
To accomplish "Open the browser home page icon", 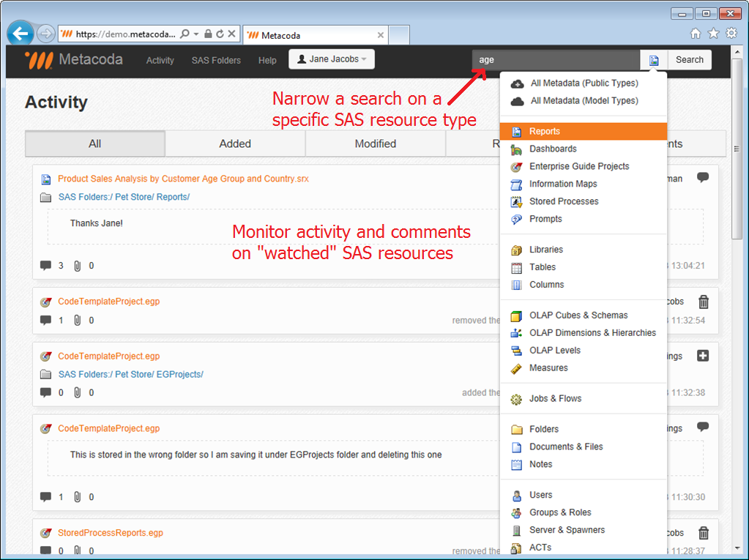I will [696, 33].
